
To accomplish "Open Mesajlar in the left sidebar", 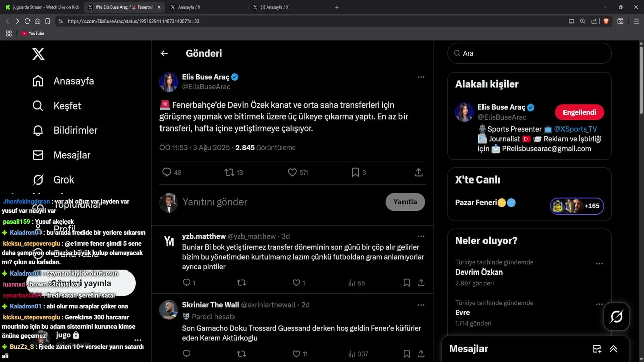I will point(61,155).
